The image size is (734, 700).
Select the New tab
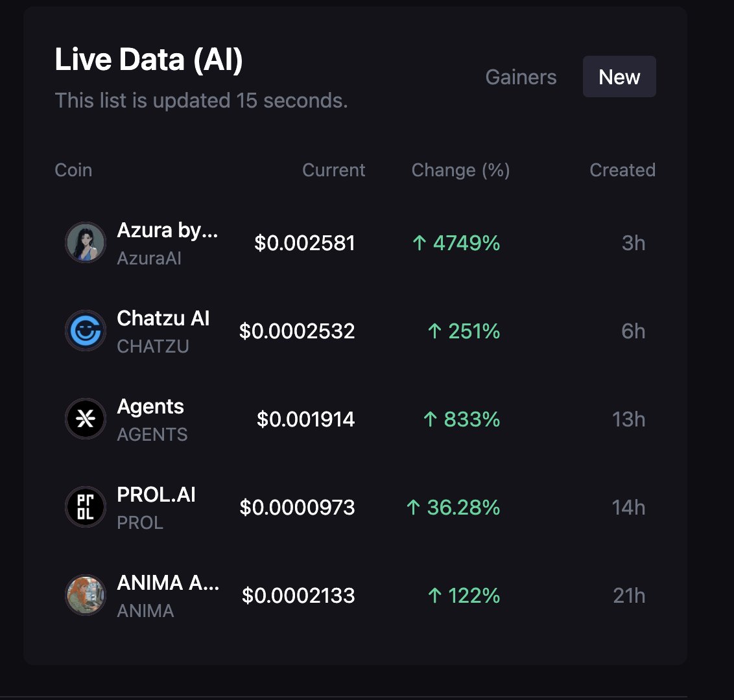pos(619,76)
